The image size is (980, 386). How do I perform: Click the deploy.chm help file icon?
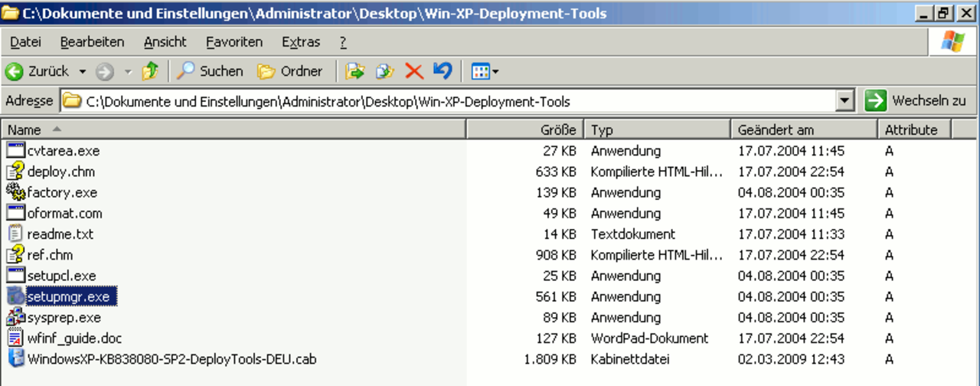click(16, 171)
